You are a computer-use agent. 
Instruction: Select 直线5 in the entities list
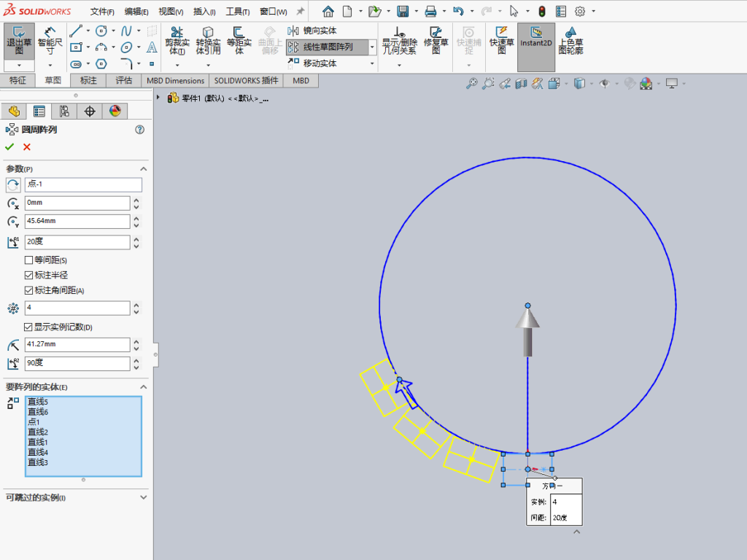(38, 402)
